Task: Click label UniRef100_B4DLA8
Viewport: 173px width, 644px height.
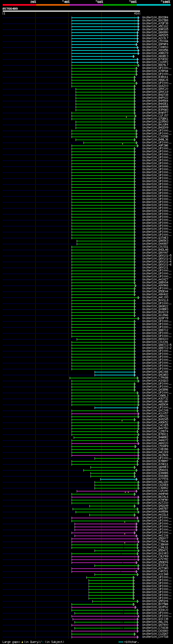Action: tap(155, 250)
